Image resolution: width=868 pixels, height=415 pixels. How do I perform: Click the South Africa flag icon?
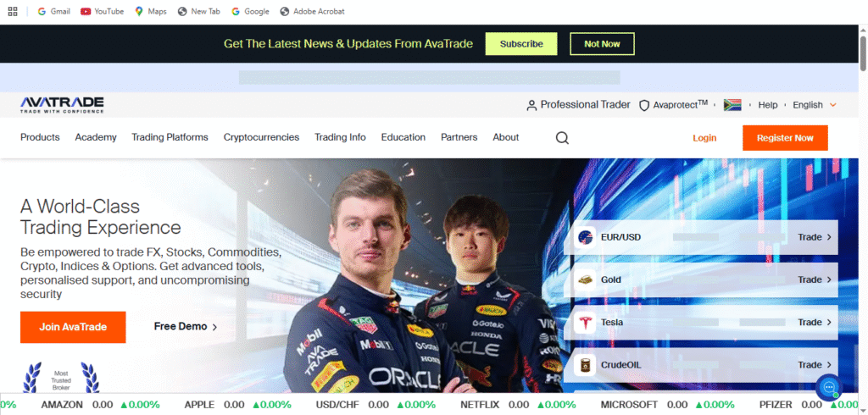tap(732, 105)
